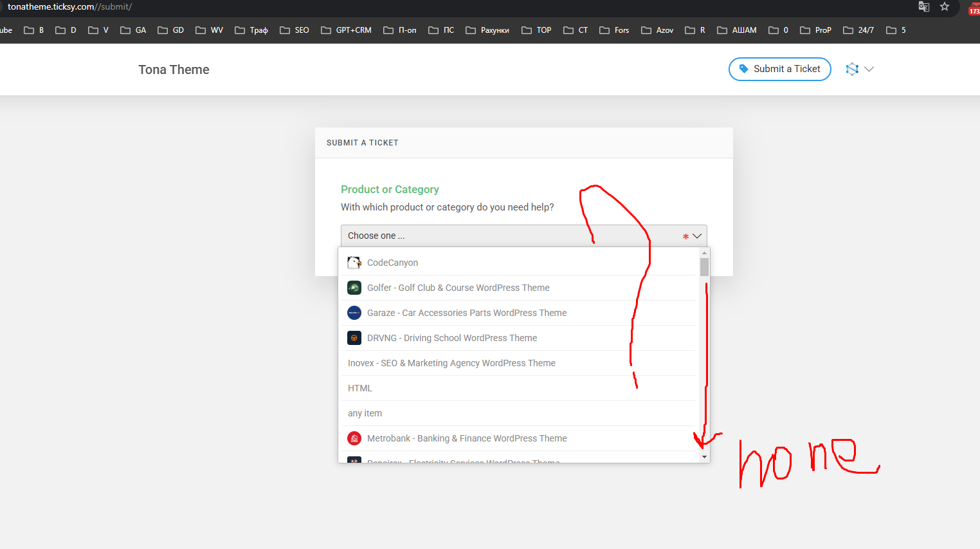
Task: Select Garaze - Car Accessories Parts WordPress Theme
Action: coord(518,313)
